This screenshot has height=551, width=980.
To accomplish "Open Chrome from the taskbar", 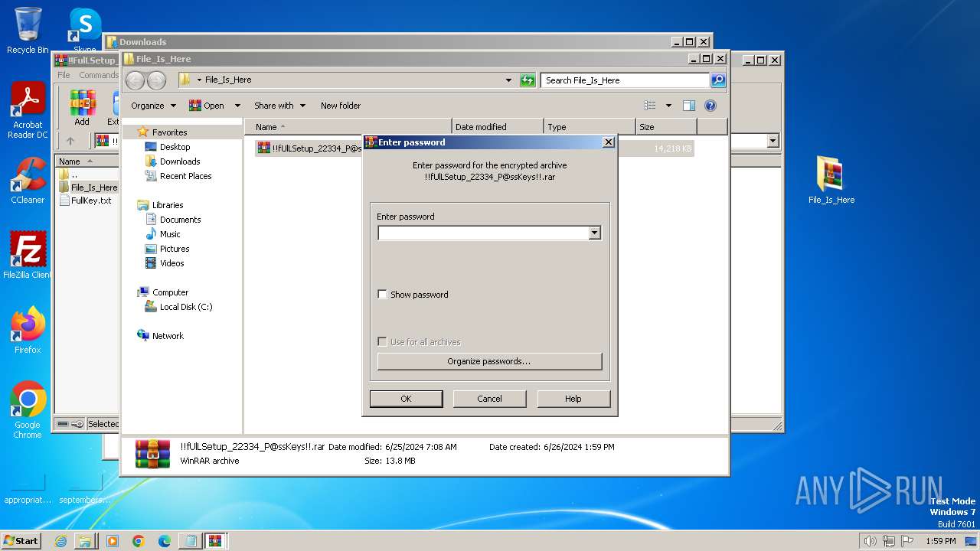I will [x=139, y=541].
